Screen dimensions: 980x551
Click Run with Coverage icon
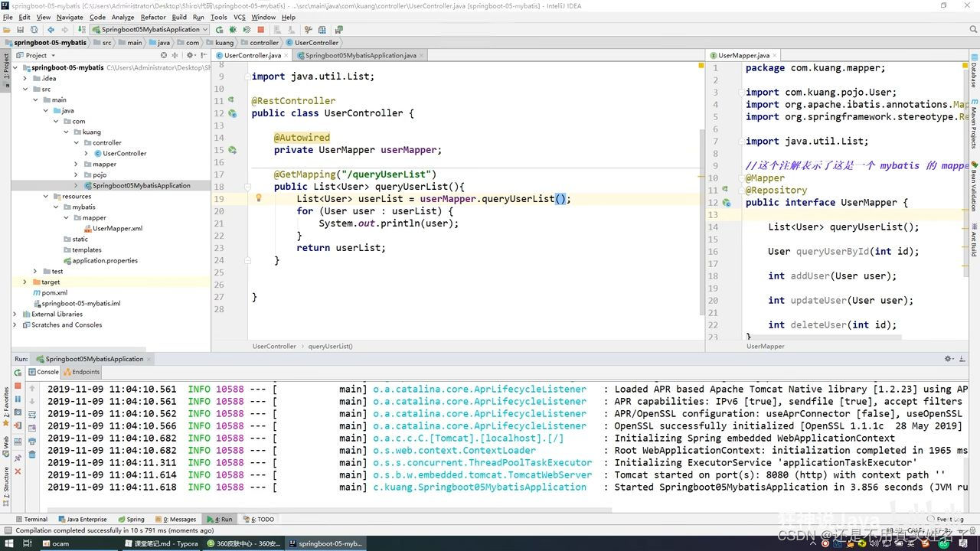[x=246, y=29]
